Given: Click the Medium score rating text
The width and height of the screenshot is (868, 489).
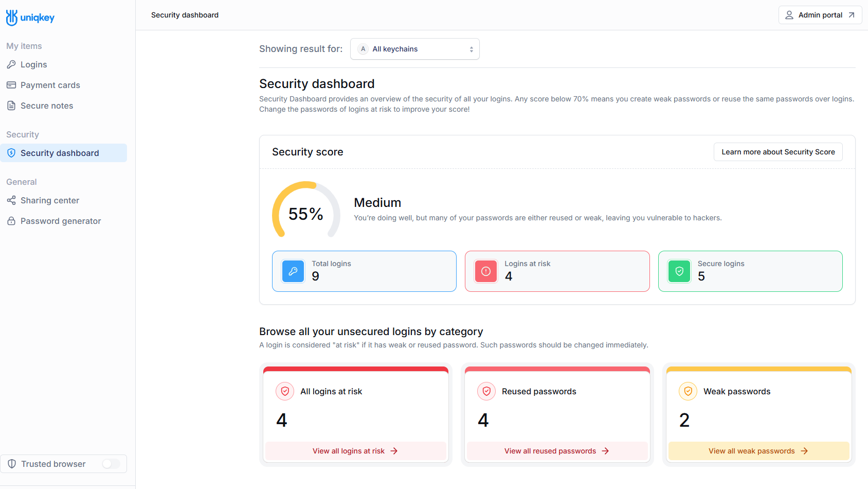Looking at the screenshot, I should [377, 203].
